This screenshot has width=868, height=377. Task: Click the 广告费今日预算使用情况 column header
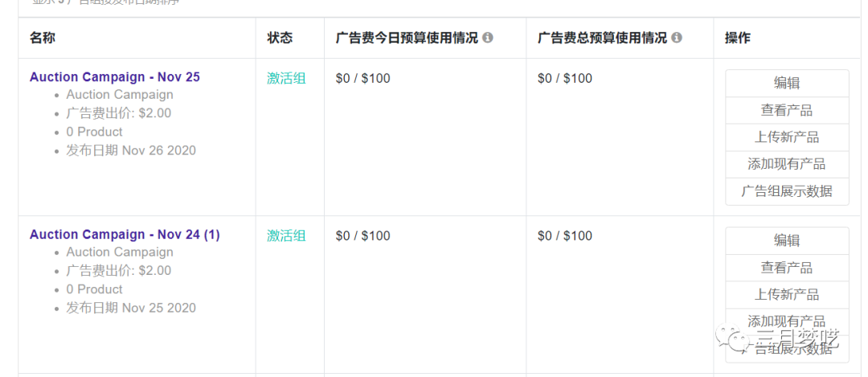click(x=407, y=38)
